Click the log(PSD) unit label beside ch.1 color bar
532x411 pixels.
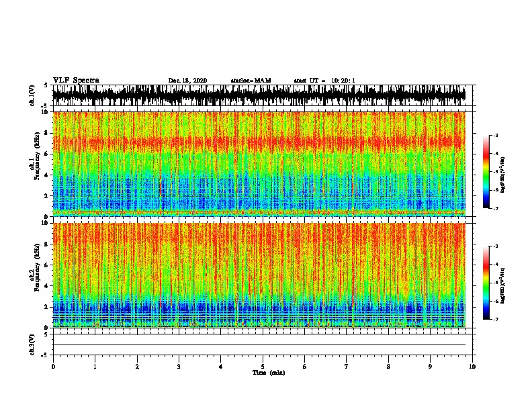tap(503, 175)
